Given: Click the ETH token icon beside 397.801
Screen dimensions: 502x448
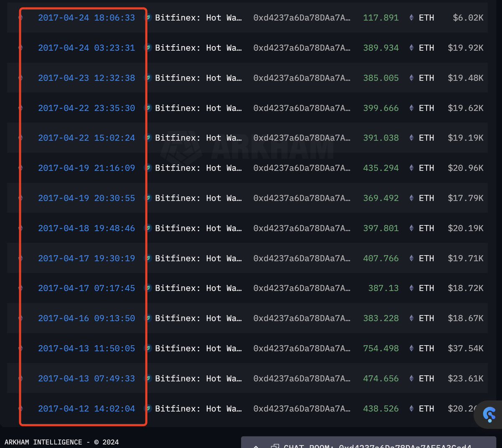Looking at the screenshot, I should 411,228.
